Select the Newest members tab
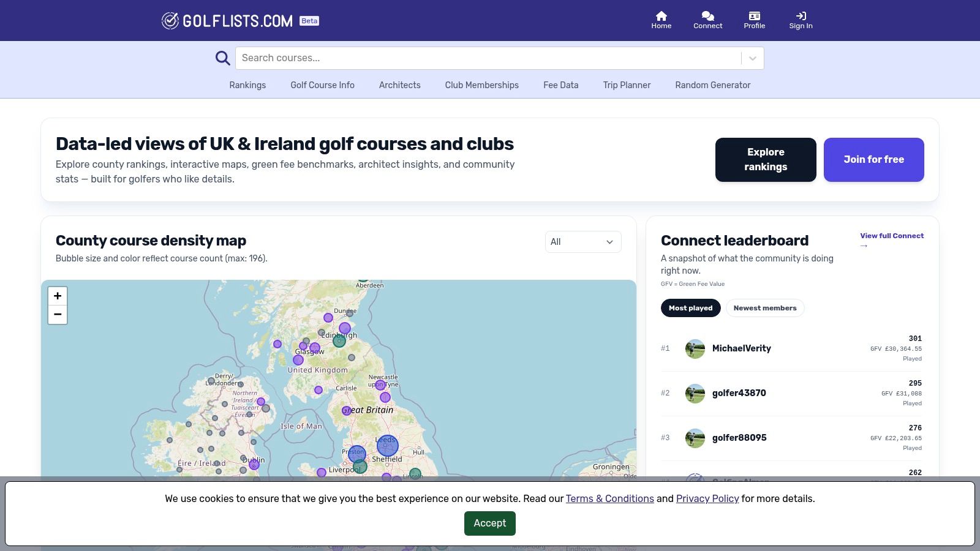 click(x=765, y=308)
